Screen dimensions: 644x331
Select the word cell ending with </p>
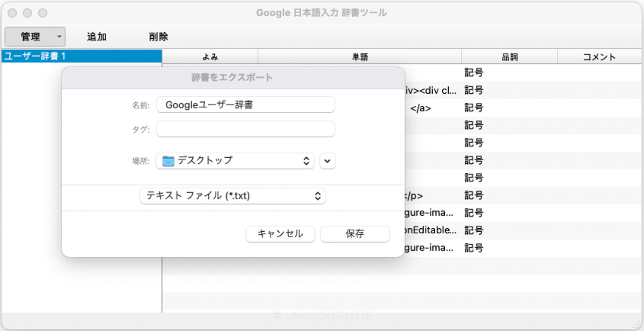(x=433, y=195)
